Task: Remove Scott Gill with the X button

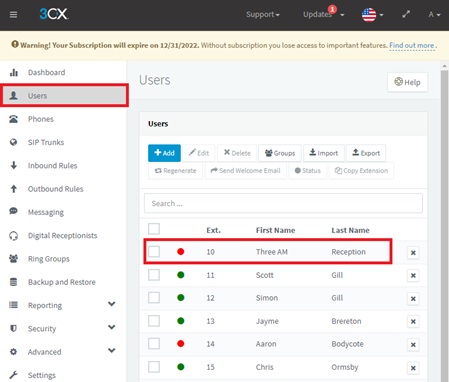Action: coord(413,275)
